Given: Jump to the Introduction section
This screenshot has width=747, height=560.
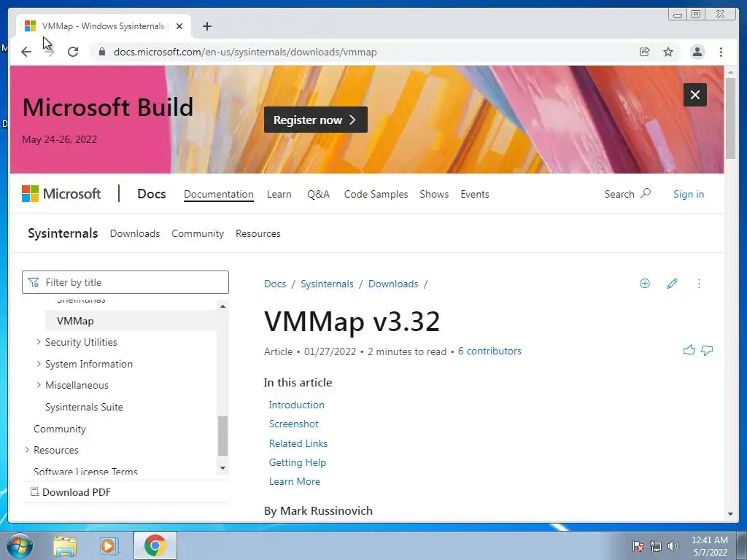Looking at the screenshot, I should point(296,405).
